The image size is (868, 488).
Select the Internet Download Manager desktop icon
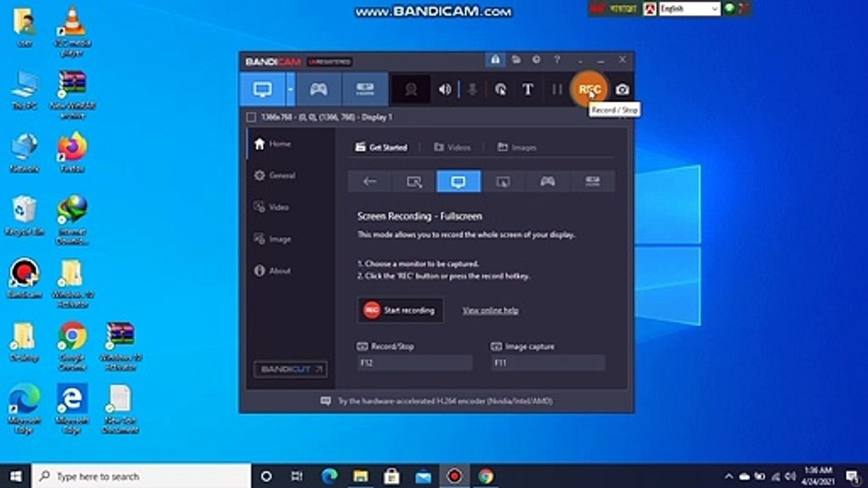coord(73,220)
